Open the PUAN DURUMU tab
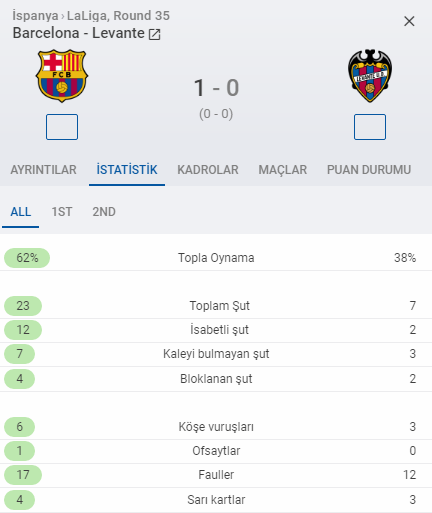This screenshot has height=513, width=432. tap(369, 170)
